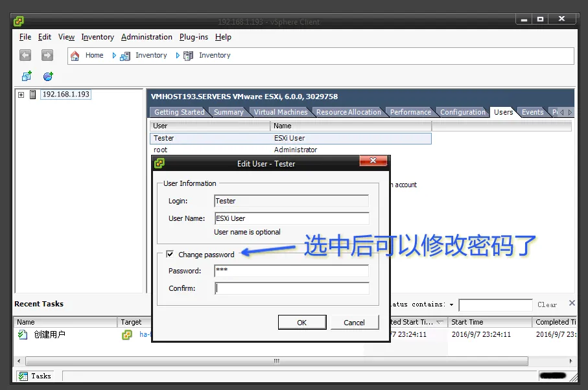Switch to the Events tab
Screen dimensions: 588x390
[532, 112]
